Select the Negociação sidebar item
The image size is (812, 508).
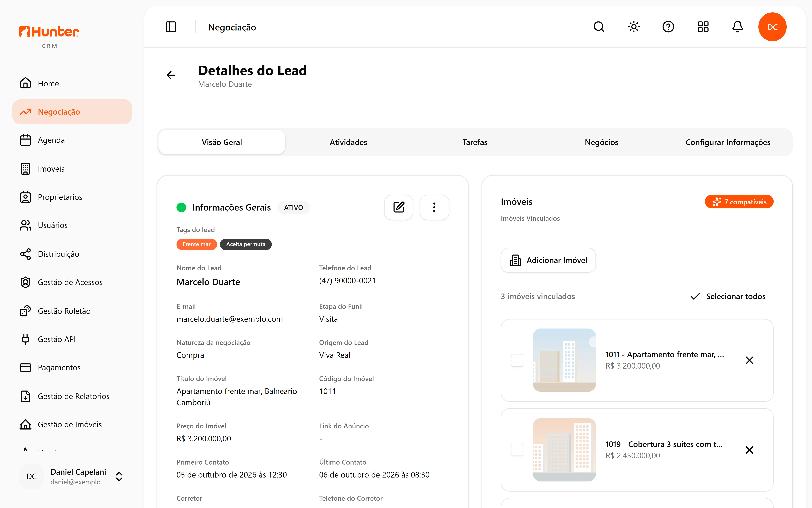click(72, 112)
